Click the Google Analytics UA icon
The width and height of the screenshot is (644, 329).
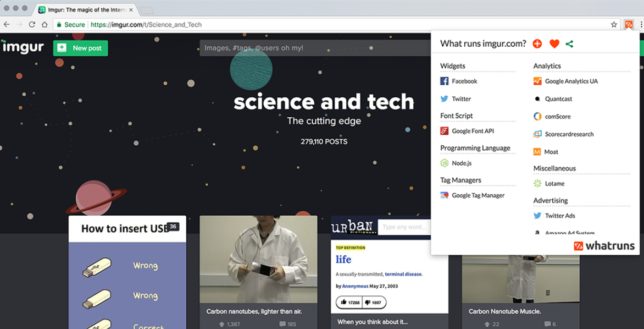click(537, 81)
